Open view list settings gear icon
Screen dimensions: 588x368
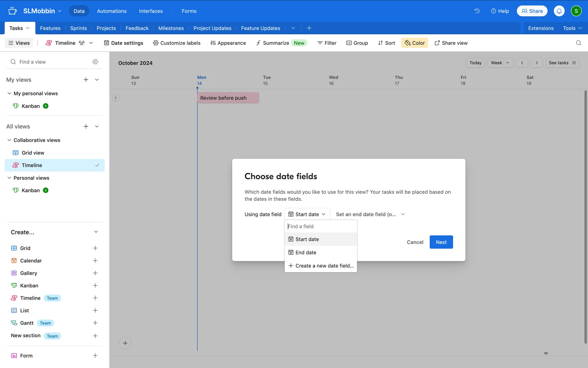[x=95, y=62]
